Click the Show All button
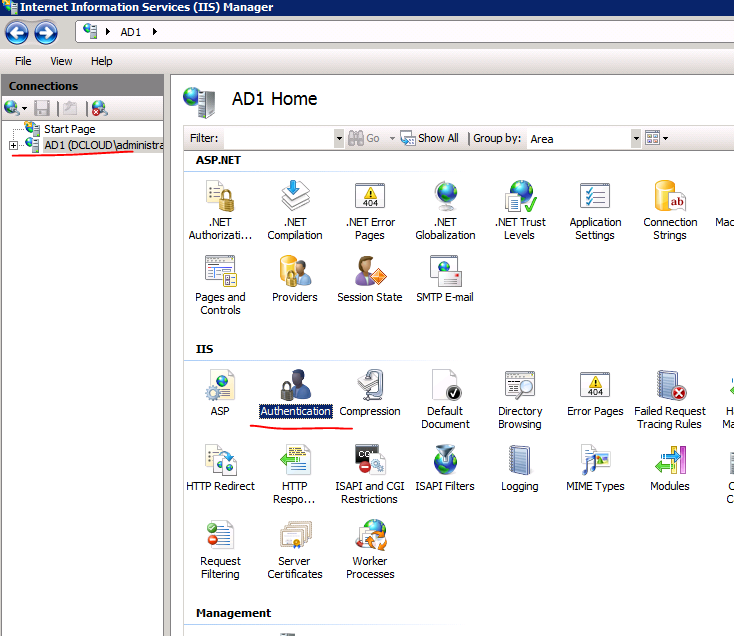The width and height of the screenshot is (734, 636). pos(429,138)
